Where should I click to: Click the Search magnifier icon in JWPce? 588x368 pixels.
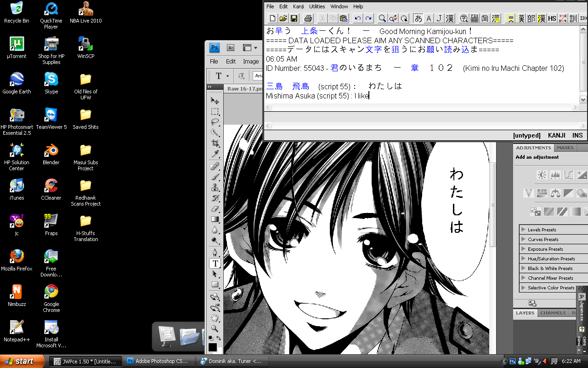coord(382,18)
